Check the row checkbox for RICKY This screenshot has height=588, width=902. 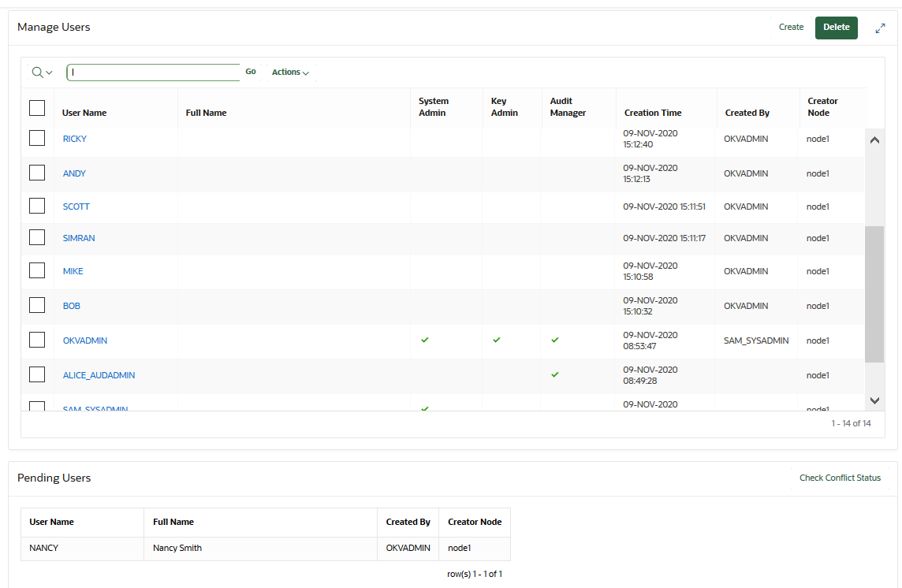pos(37,139)
